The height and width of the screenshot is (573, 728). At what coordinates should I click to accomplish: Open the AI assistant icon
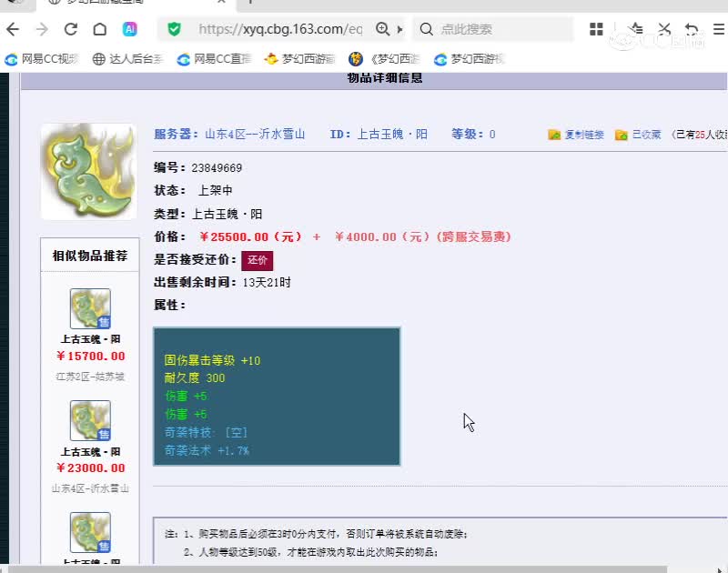[x=129, y=29]
